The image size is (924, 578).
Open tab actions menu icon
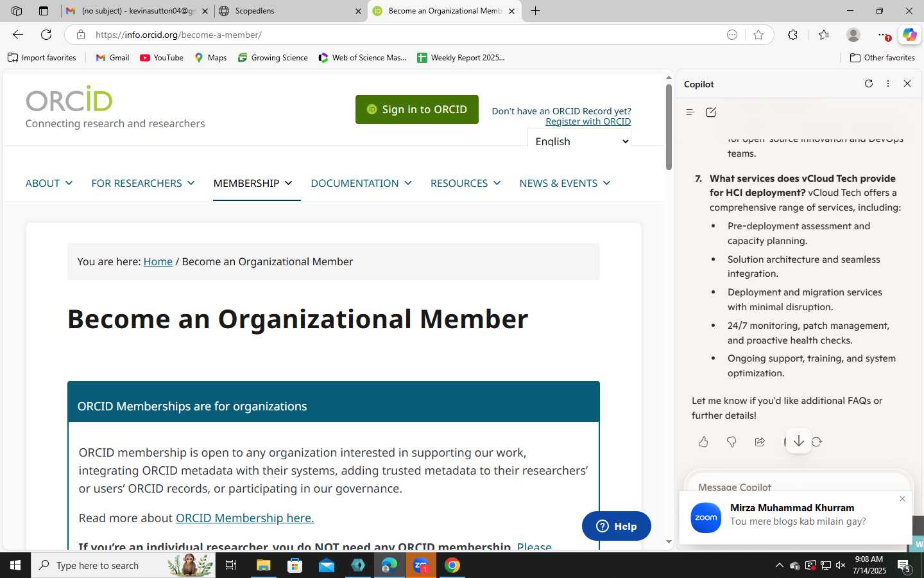click(44, 11)
